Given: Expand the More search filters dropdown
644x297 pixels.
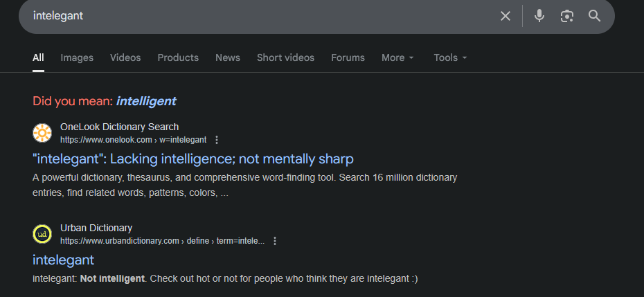Looking at the screenshot, I should pyautogui.click(x=397, y=58).
